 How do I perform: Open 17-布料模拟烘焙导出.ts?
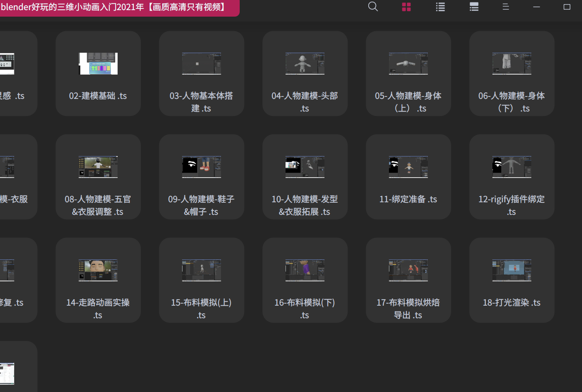point(408,280)
